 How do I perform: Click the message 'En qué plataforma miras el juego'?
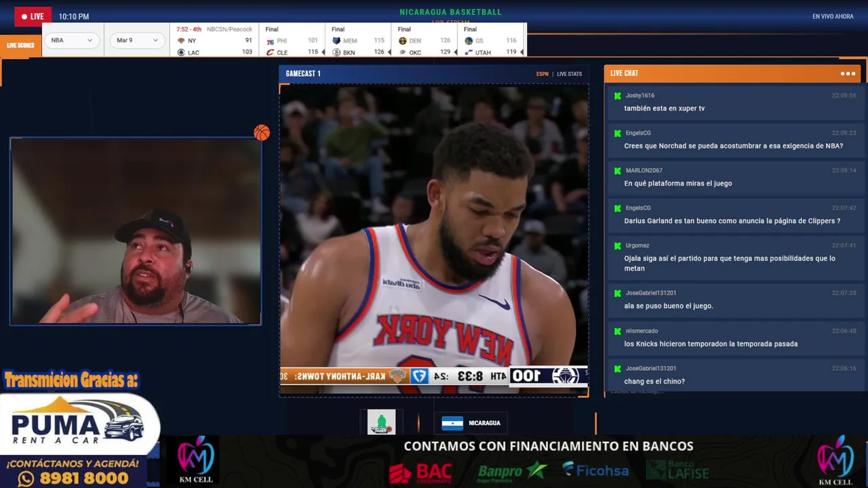click(x=677, y=184)
